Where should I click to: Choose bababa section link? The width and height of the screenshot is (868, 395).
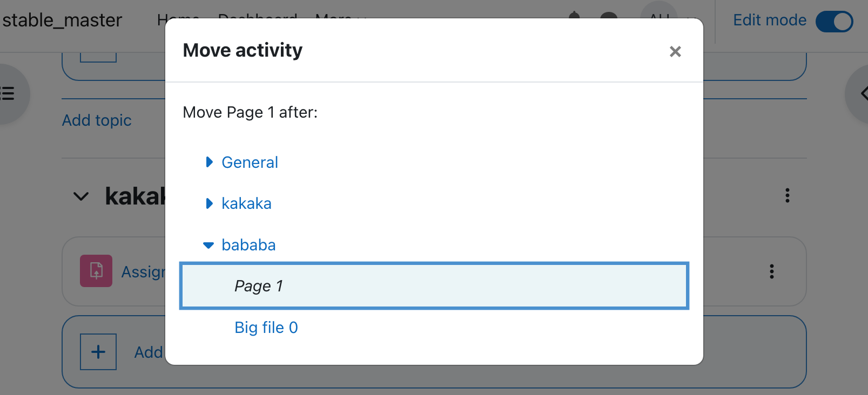[248, 245]
